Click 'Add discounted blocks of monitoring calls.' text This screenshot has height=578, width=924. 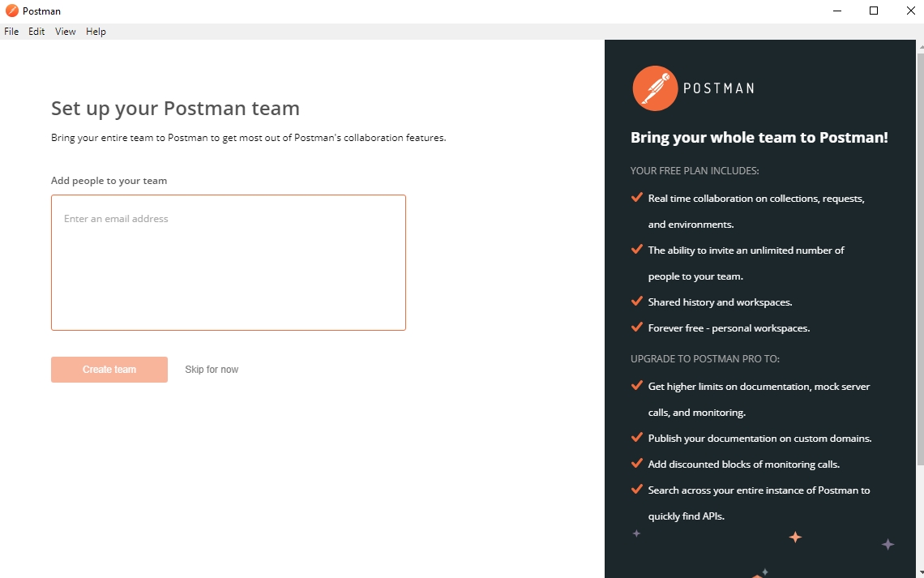[744, 465]
